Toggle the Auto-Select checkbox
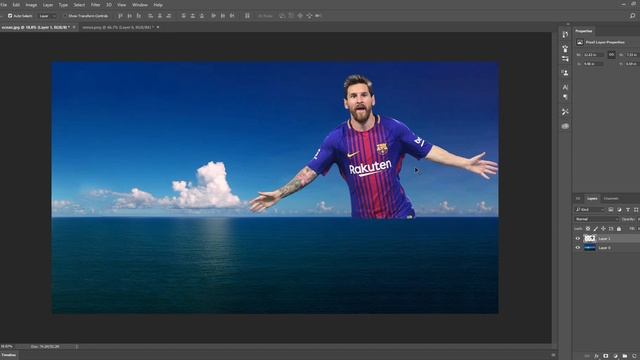 (x=10, y=16)
